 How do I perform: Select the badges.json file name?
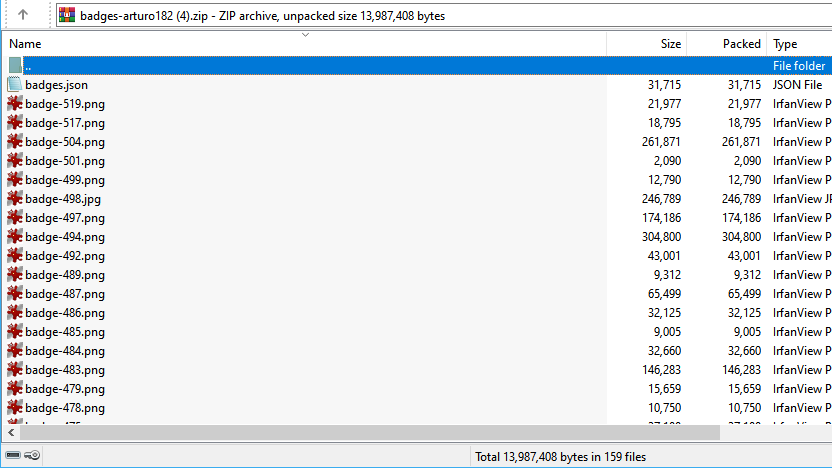pyautogui.click(x=56, y=85)
